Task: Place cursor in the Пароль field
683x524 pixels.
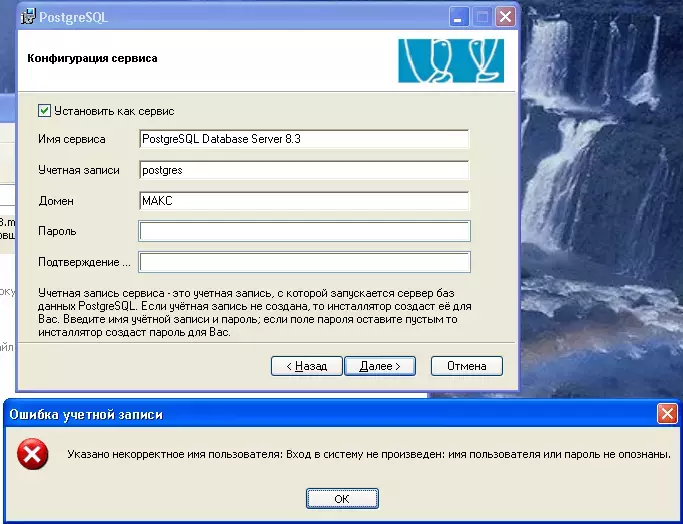Action: tap(304, 231)
